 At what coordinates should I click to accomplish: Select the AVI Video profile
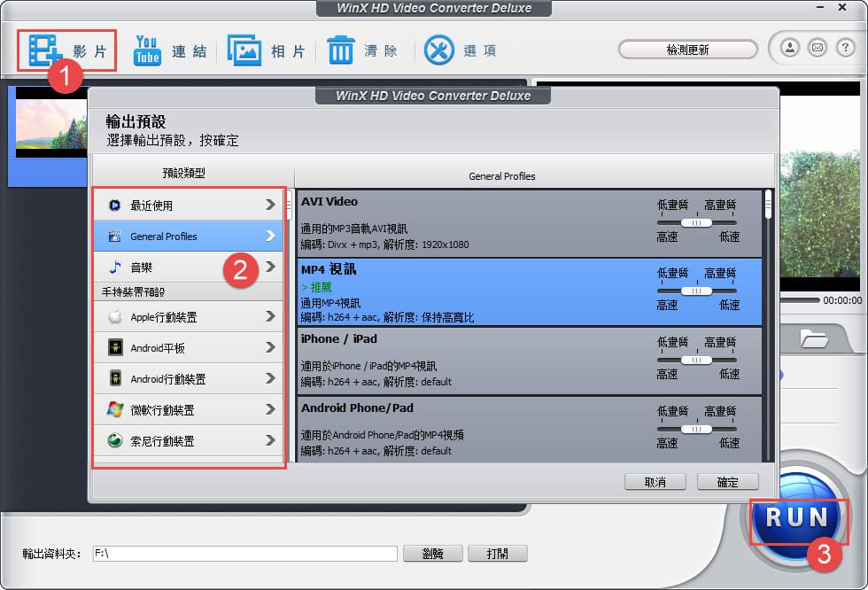tap(530, 223)
